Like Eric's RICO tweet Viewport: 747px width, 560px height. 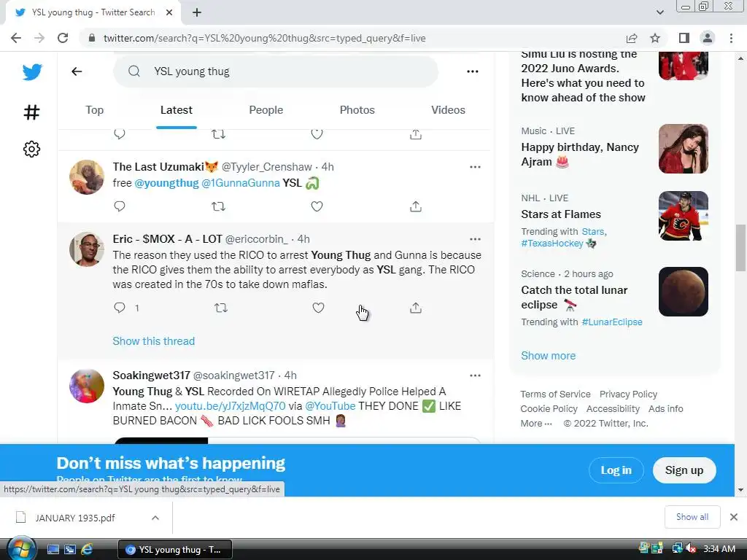click(x=318, y=308)
